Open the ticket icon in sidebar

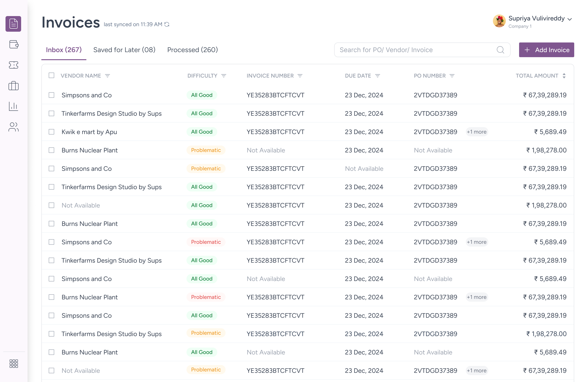pos(14,65)
